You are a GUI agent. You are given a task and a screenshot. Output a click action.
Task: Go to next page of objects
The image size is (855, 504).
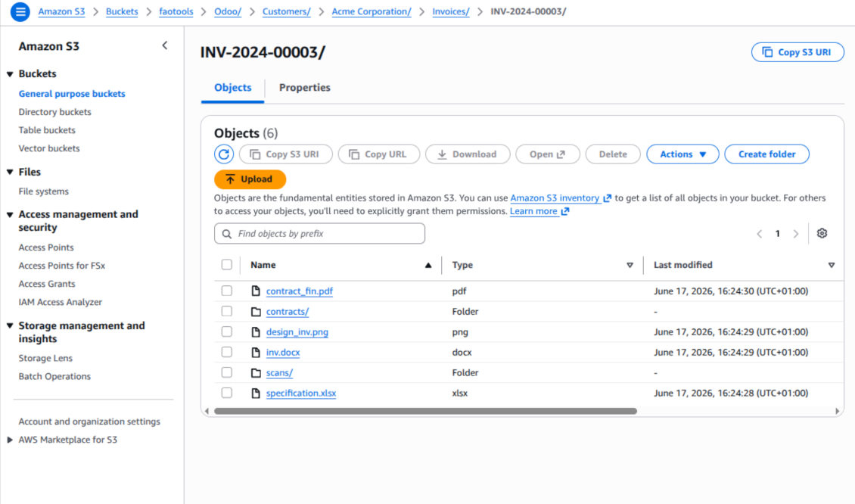796,234
